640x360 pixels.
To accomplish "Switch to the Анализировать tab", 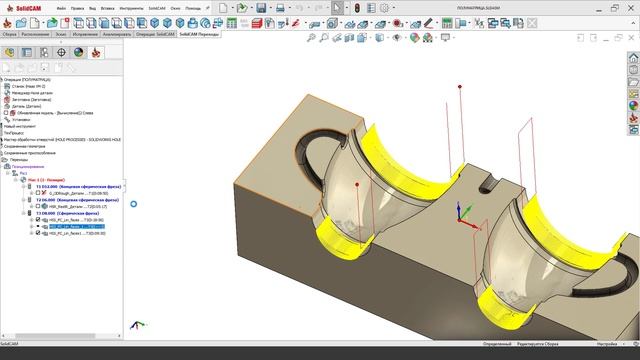I will point(117,34).
